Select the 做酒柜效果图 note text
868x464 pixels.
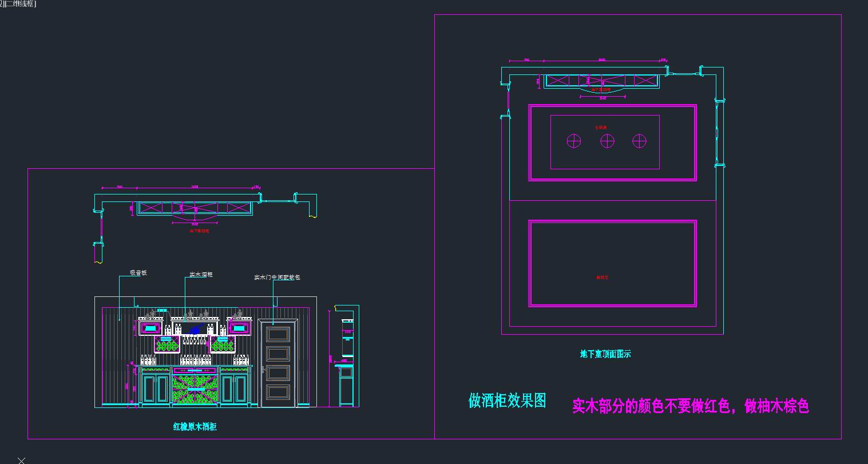[508, 400]
